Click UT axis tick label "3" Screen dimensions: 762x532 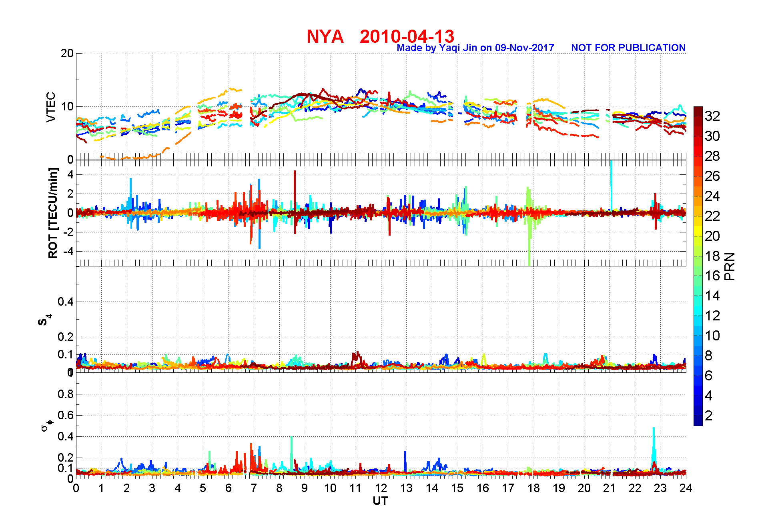coord(152,488)
